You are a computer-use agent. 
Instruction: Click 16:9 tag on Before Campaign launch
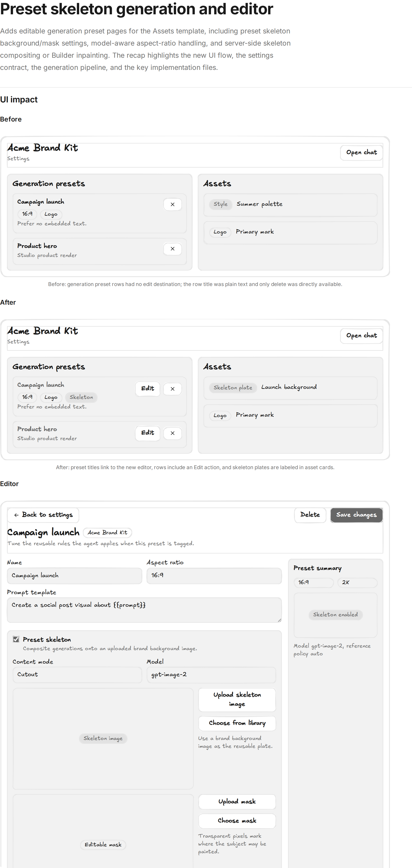27,214
